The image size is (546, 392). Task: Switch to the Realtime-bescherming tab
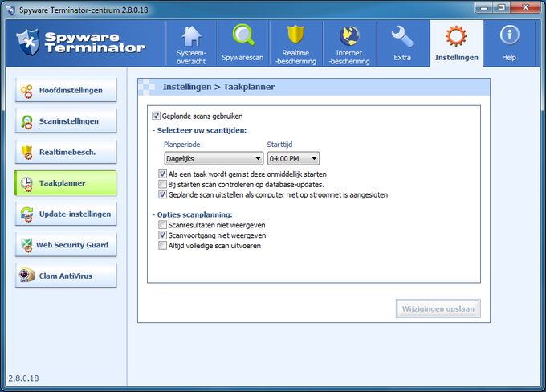tap(295, 43)
